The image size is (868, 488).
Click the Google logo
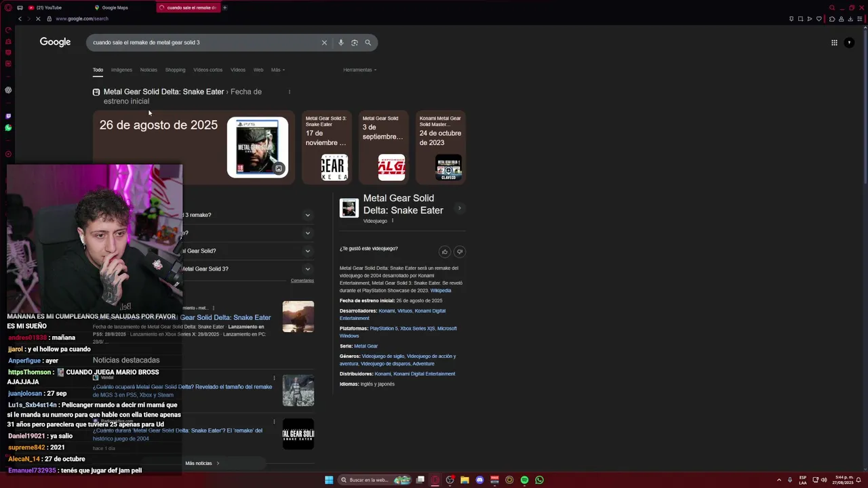[x=55, y=42]
